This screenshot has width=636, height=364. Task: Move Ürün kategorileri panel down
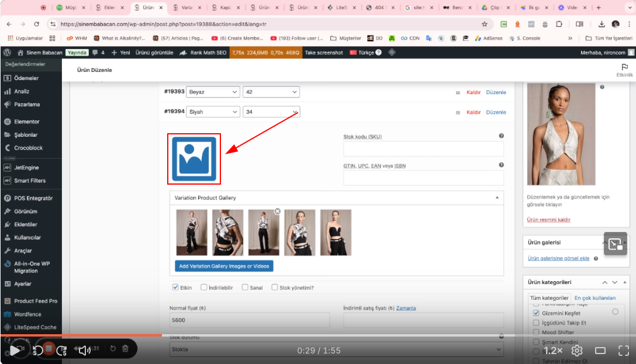(x=615, y=282)
